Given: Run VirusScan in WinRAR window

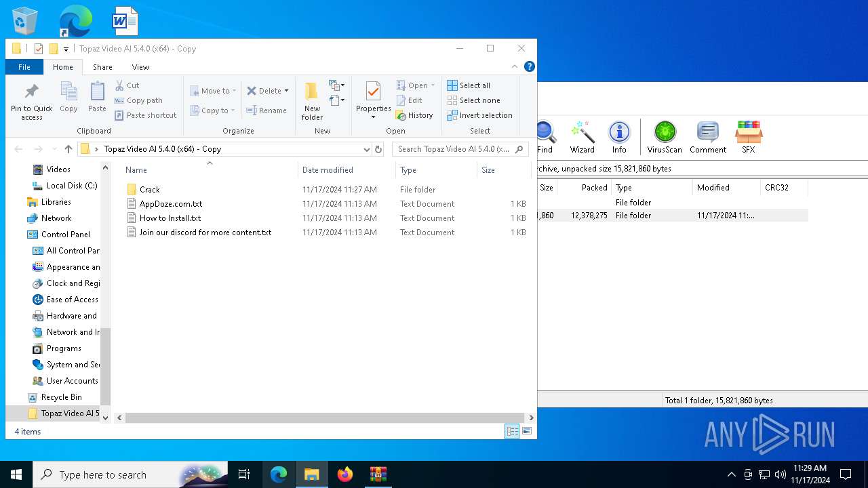Looking at the screenshot, I should pyautogui.click(x=665, y=138).
